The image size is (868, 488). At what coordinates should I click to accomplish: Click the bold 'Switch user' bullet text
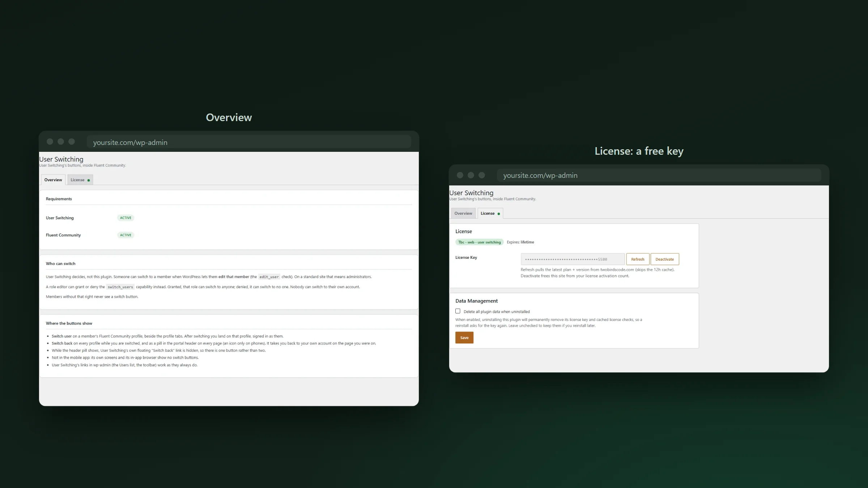click(x=61, y=336)
